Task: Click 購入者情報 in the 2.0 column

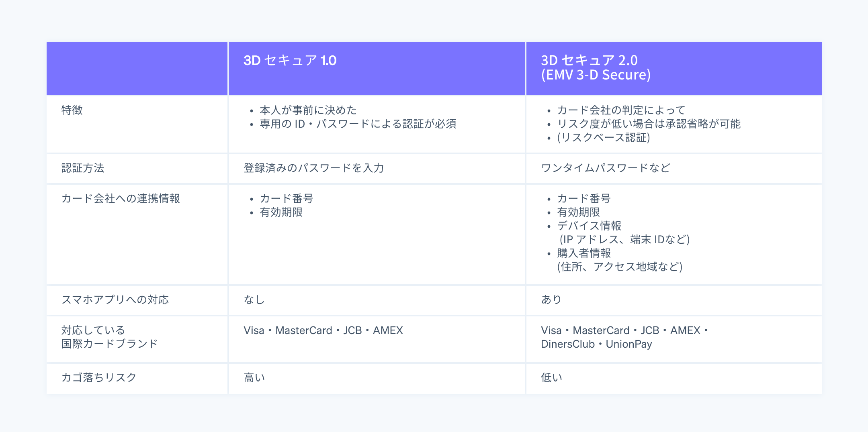Action: pyautogui.click(x=584, y=253)
